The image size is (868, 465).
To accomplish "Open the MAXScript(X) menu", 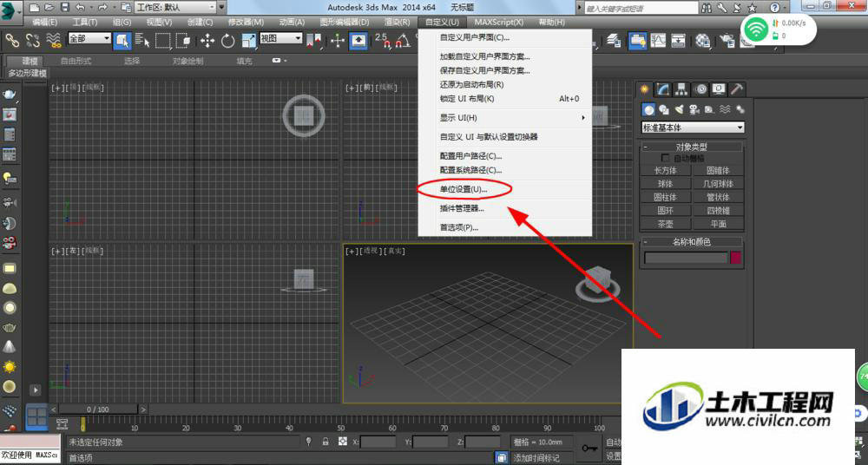I will [x=499, y=23].
